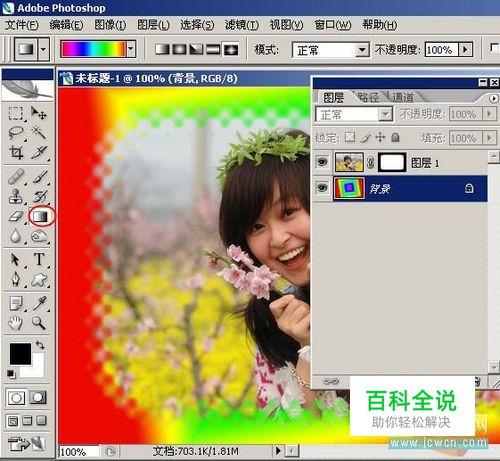Viewport: 500px width, 461px height.
Task: Pick the Horizontal Type tool
Action: [39, 259]
